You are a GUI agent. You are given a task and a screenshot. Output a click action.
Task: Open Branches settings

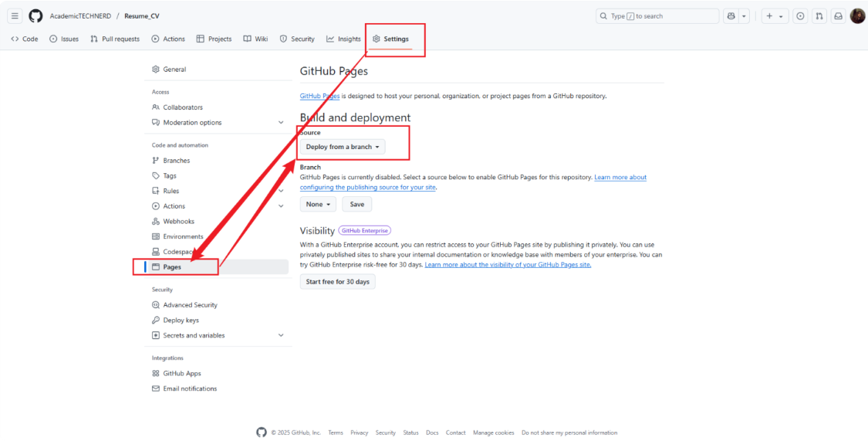click(176, 160)
